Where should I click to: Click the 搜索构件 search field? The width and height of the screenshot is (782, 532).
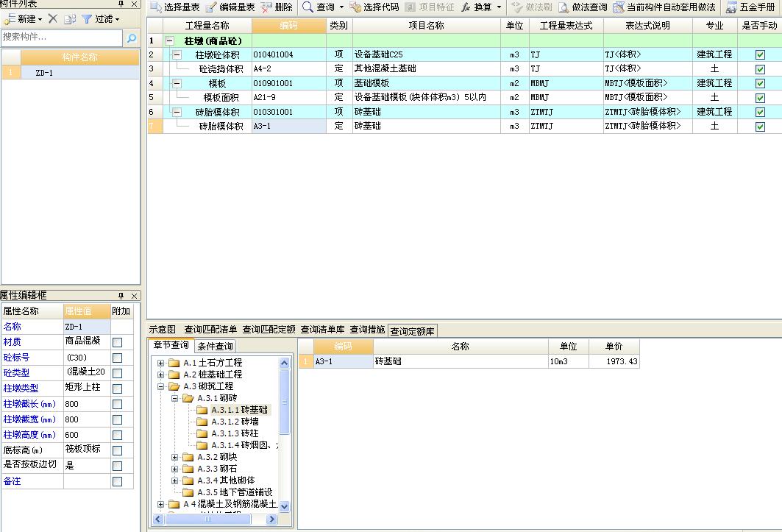[62, 38]
